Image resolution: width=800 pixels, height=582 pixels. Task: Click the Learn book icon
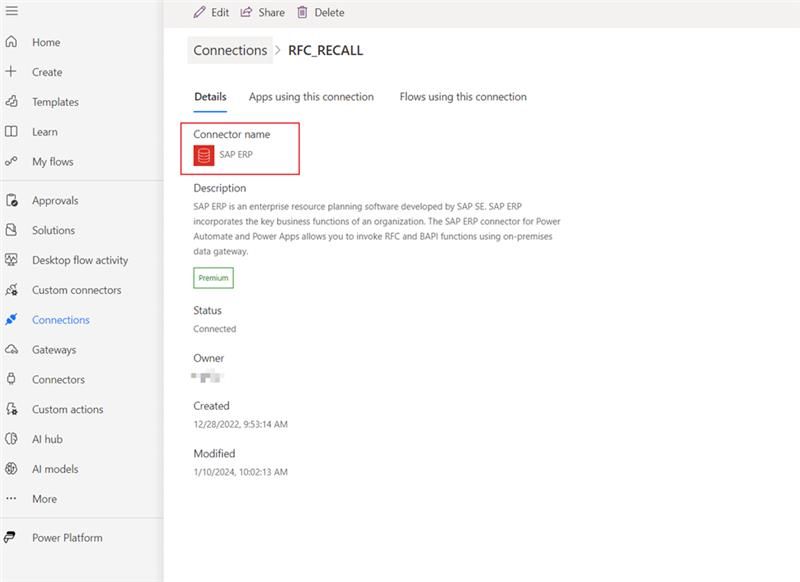coord(11,132)
